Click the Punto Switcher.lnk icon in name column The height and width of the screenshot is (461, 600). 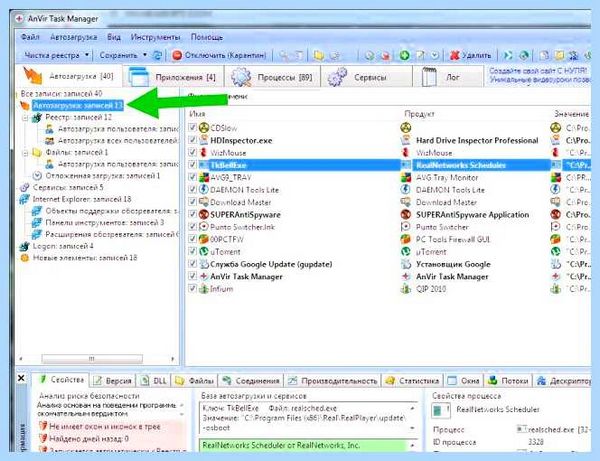point(204,226)
